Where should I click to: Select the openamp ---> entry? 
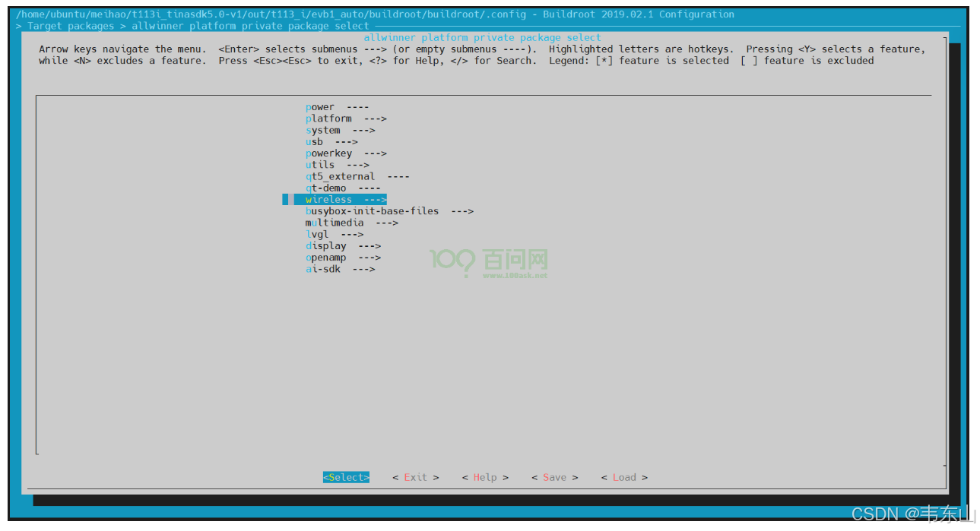[x=343, y=258]
